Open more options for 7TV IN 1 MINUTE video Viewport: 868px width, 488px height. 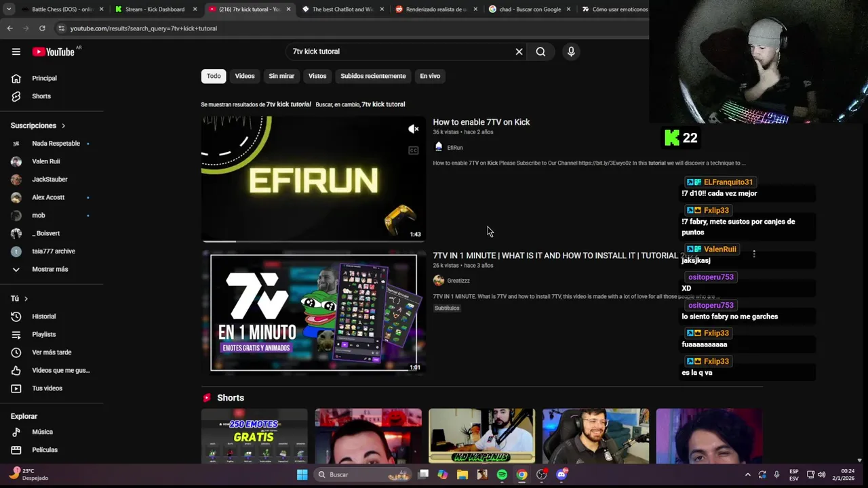tap(754, 254)
